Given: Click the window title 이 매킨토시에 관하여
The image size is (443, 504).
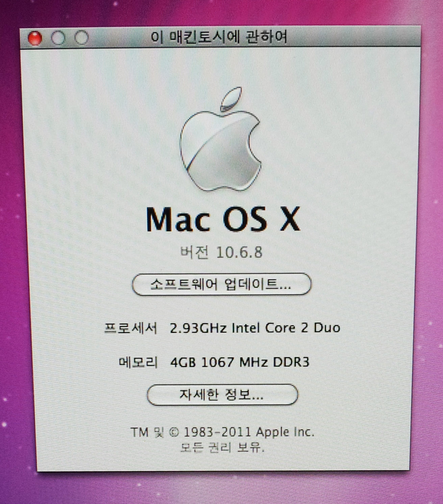Looking at the screenshot, I should [x=219, y=37].
